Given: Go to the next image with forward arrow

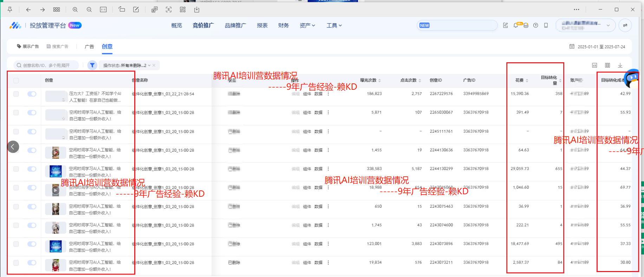Looking at the screenshot, I should (43, 10).
